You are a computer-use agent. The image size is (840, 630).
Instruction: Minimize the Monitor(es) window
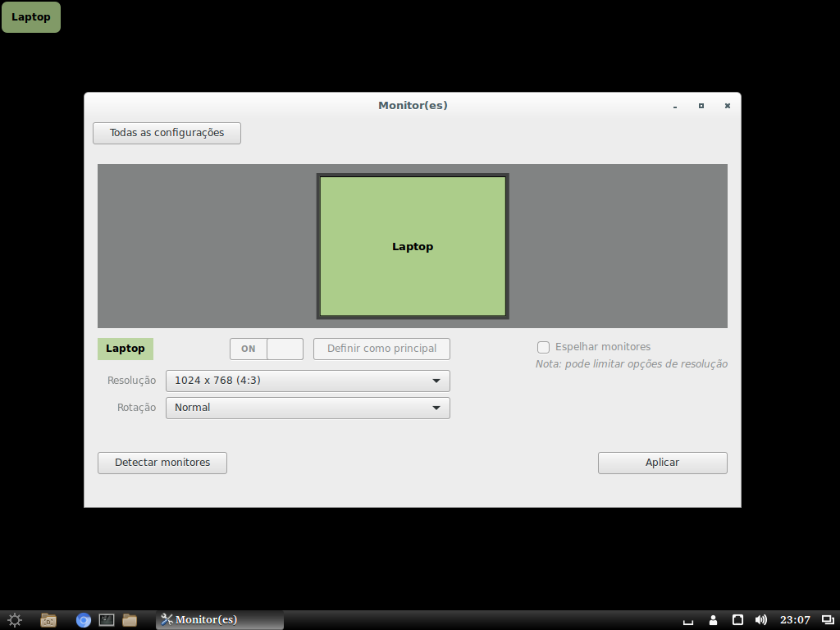(675, 106)
